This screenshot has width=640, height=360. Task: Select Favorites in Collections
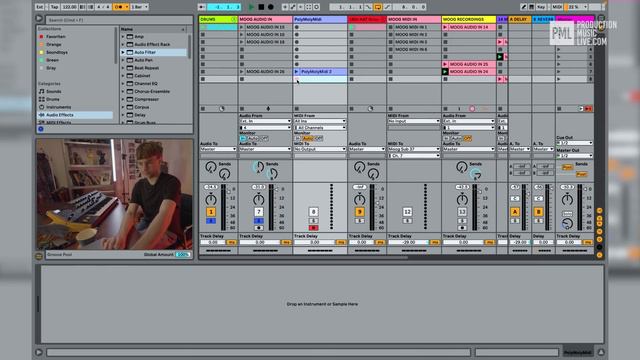(56, 36)
